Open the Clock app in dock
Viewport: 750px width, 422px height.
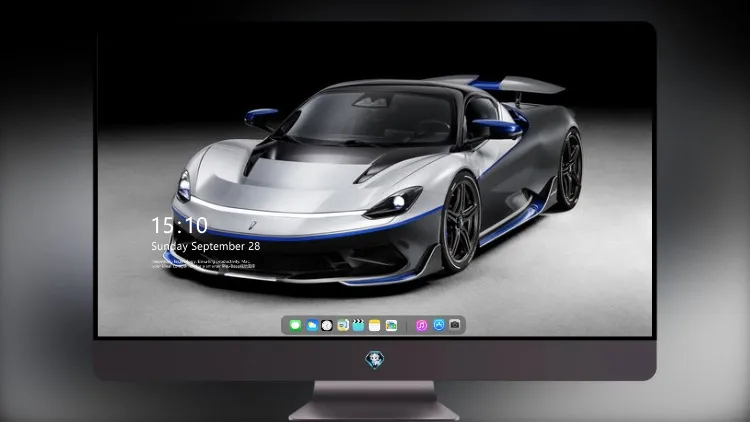click(x=327, y=325)
